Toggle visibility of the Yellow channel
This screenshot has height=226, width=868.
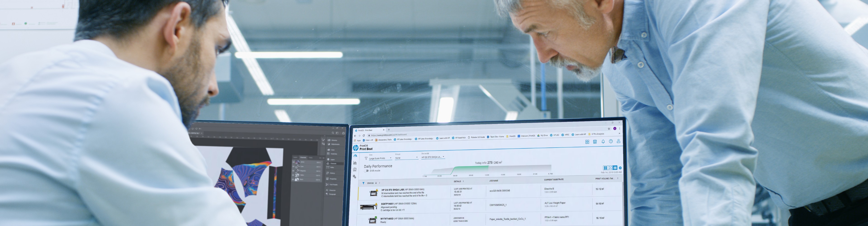pyautogui.click(x=293, y=175)
